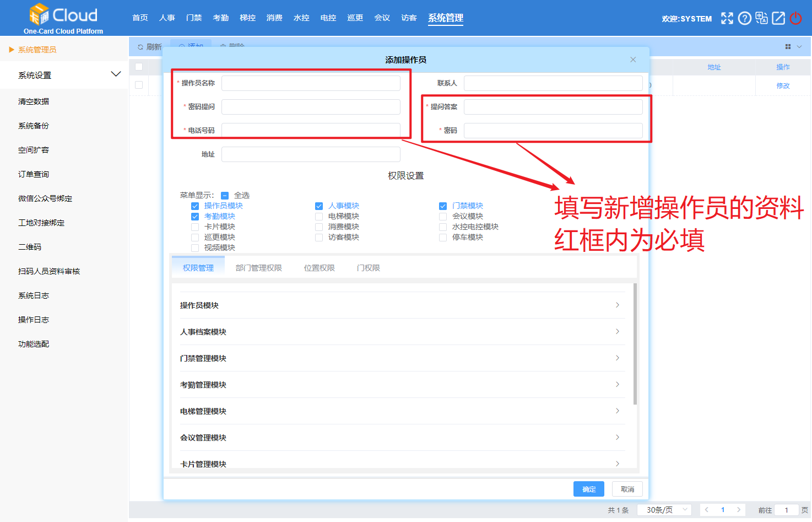Select the 消费 menu in top navigation
Viewport: 812px width, 522px height.
click(274, 17)
